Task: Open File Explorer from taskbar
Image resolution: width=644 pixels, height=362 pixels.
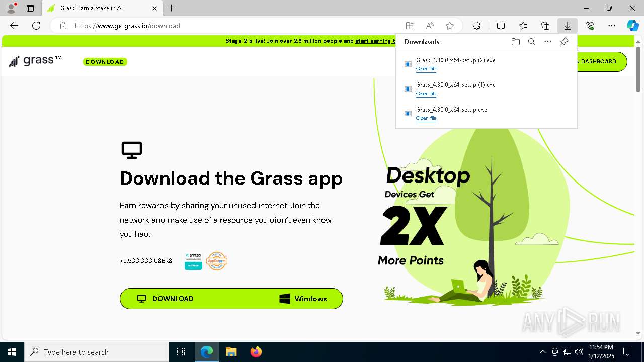Action: (x=231, y=352)
